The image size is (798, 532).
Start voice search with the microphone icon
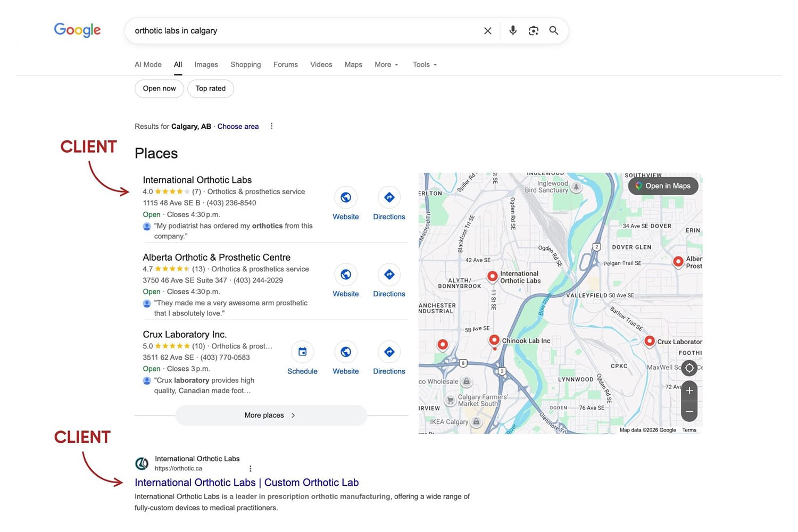(x=513, y=30)
